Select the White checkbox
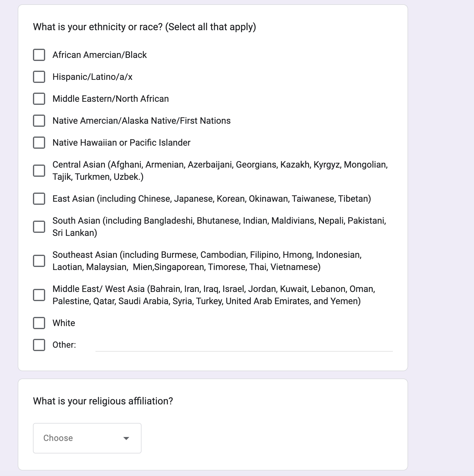This screenshot has width=474, height=476. click(x=39, y=323)
